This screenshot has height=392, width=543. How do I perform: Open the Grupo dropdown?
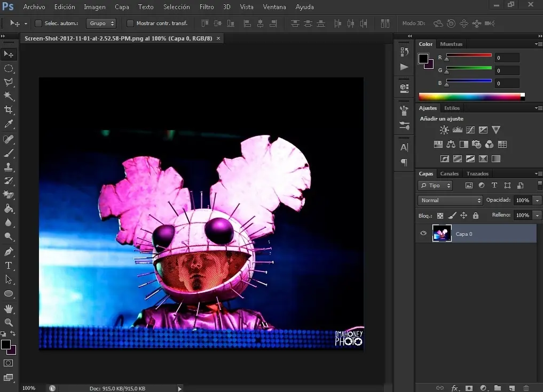coord(101,23)
